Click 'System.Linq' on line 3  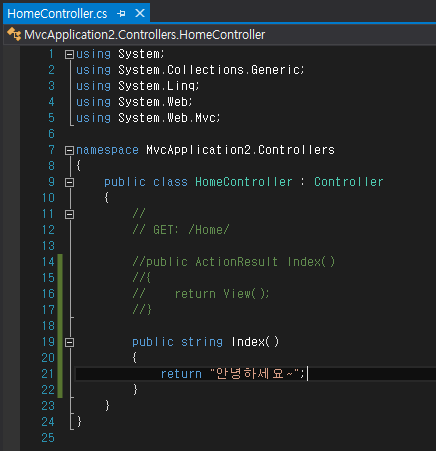[x=156, y=86]
